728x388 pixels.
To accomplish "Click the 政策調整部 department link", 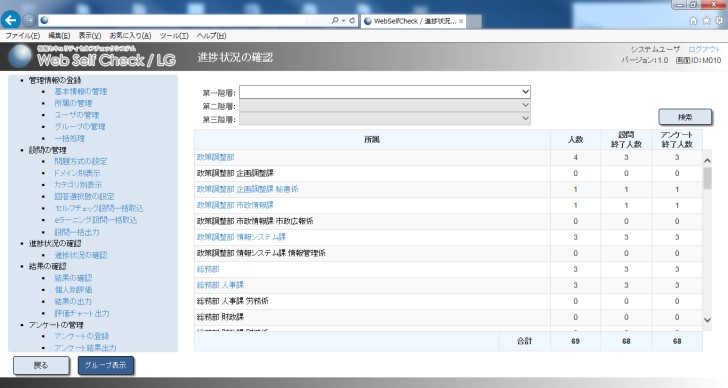I will pos(215,157).
